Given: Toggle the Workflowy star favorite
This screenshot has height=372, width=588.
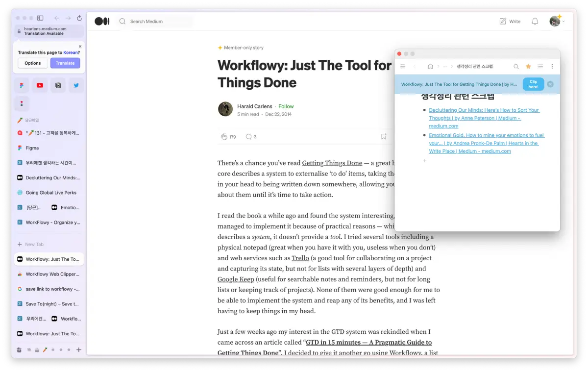Looking at the screenshot, I should point(528,66).
